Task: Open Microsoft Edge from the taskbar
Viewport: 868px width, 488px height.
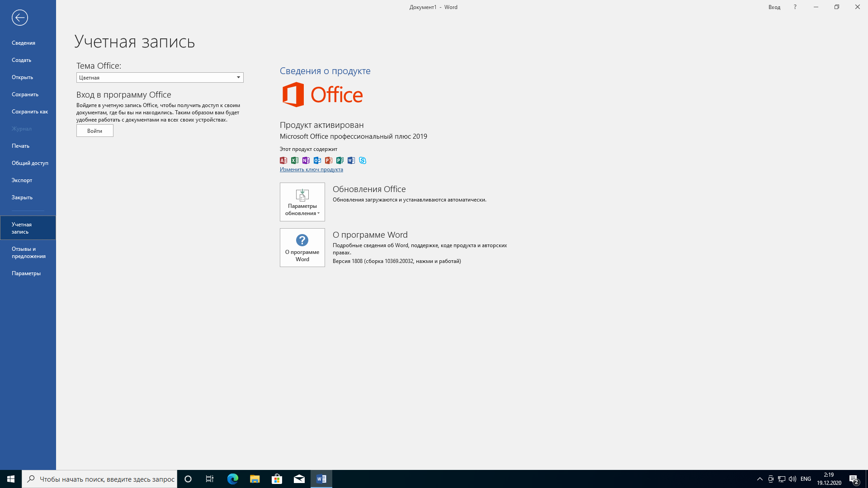Action: click(x=232, y=479)
